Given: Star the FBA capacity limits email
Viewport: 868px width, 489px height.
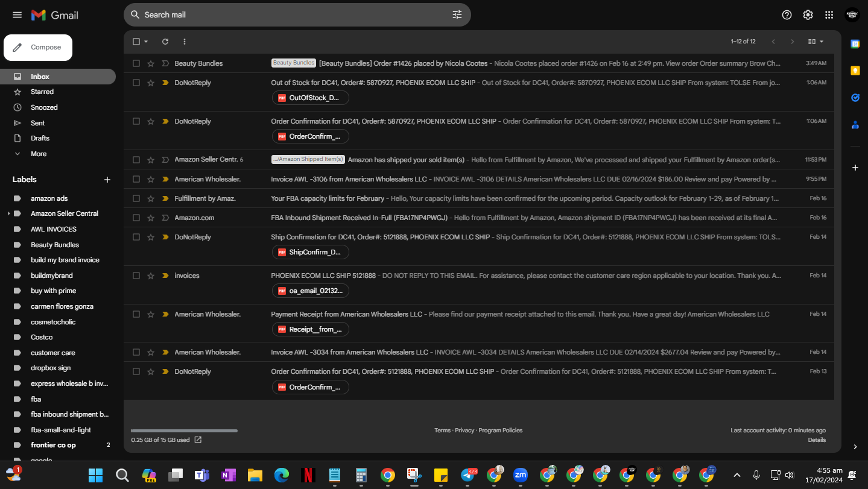Looking at the screenshot, I should tap(151, 198).
